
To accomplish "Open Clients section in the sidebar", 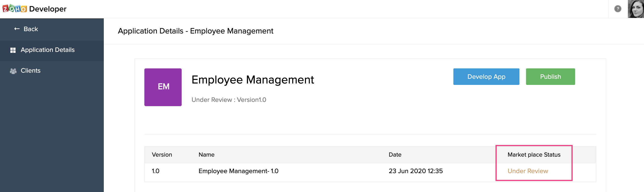I will 30,71.
